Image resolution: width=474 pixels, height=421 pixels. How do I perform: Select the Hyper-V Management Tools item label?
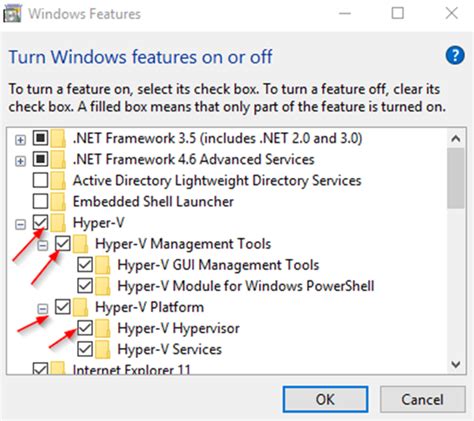183,244
